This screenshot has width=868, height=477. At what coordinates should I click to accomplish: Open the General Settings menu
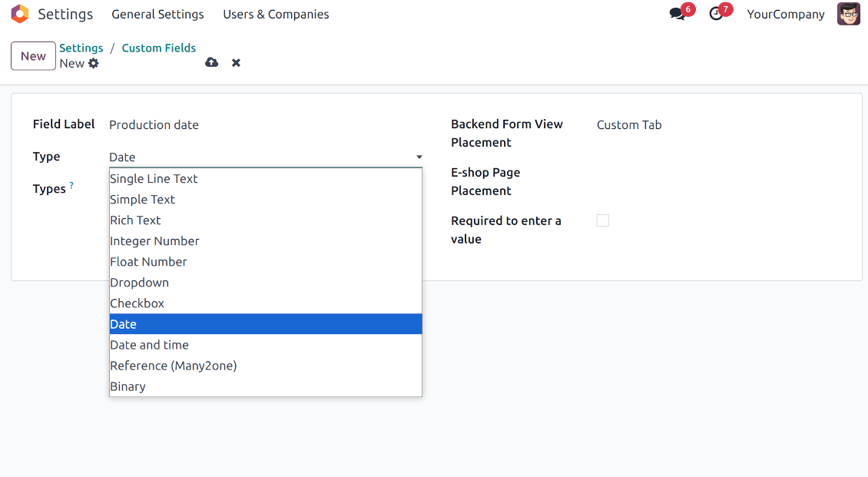click(157, 15)
